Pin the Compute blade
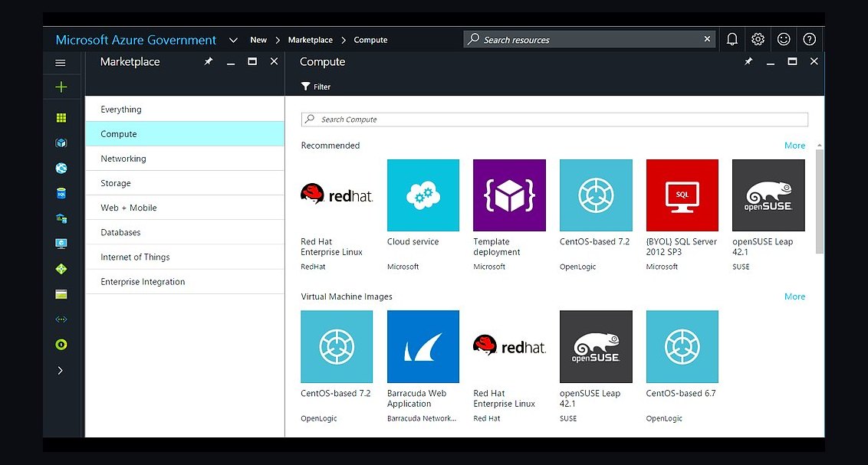The image size is (868, 465). click(x=748, y=61)
